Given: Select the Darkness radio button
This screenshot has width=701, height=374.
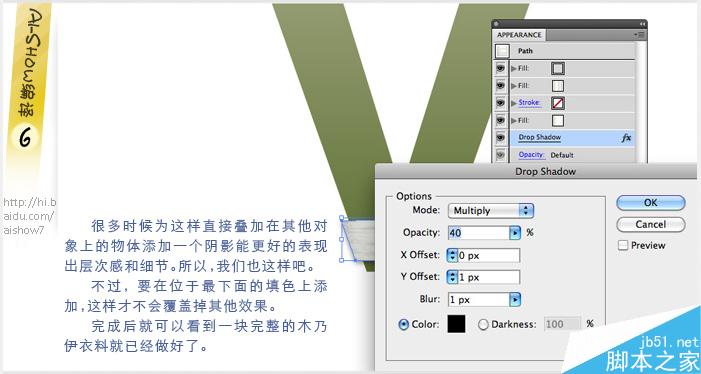Looking at the screenshot, I should pos(483,324).
